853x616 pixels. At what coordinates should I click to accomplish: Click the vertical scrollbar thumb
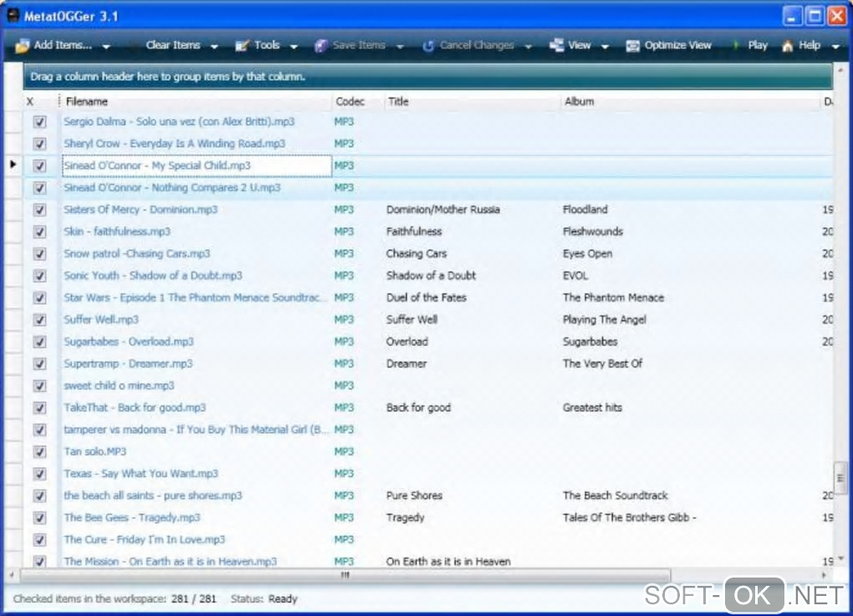[x=840, y=476]
